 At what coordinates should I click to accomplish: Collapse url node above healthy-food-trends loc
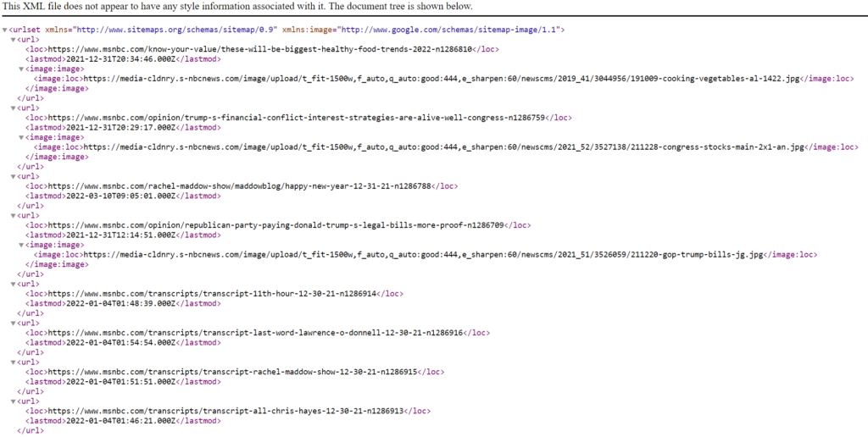pos(14,40)
